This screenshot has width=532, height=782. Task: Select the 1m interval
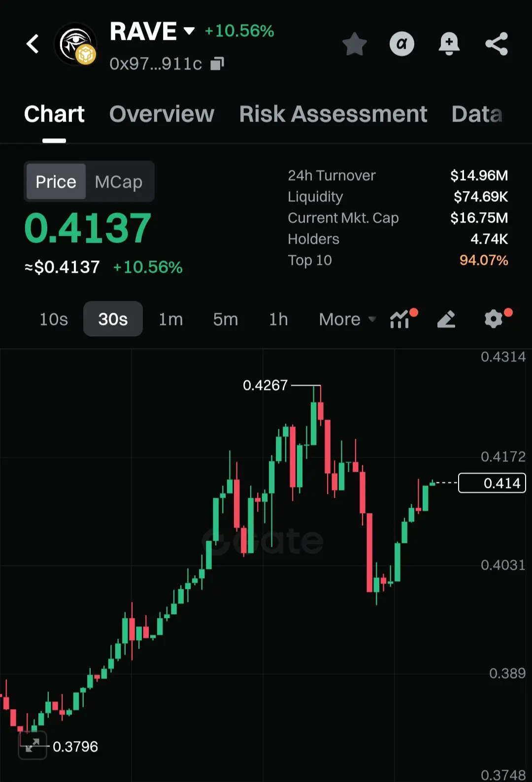pos(170,319)
